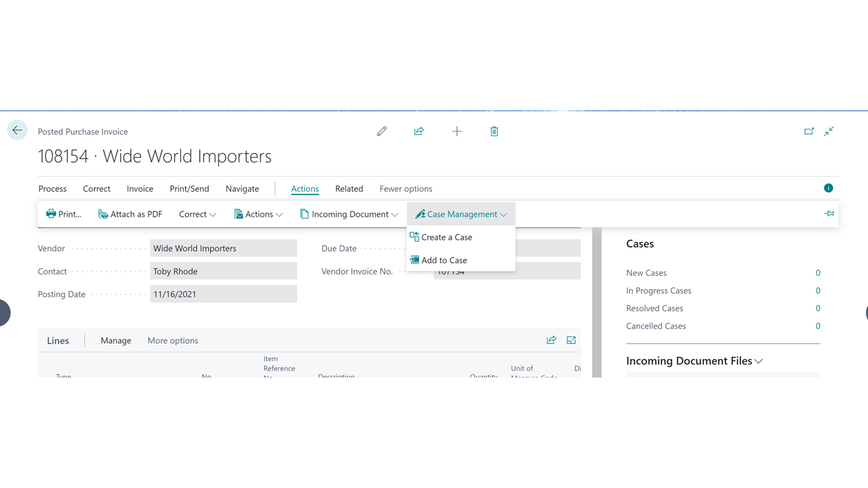The height and width of the screenshot is (488, 868).
Task: Collapse the Case Management dropdown
Action: point(461,214)
